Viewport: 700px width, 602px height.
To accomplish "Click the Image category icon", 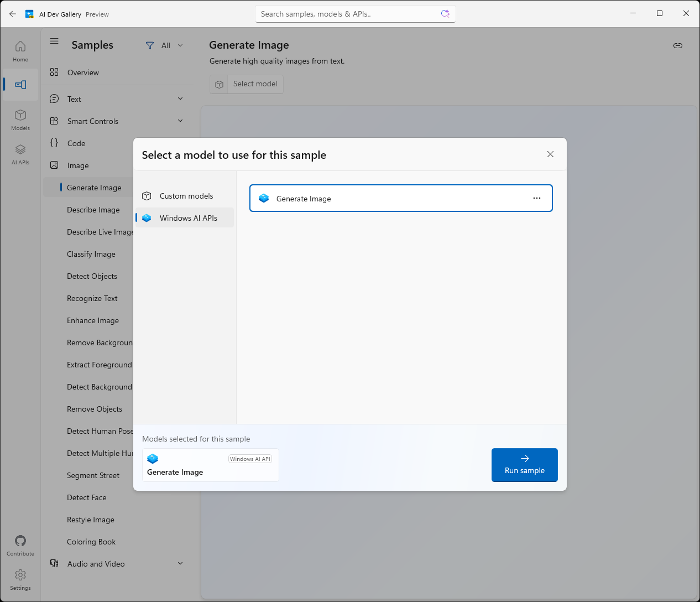I will click(x=54, y=165).
